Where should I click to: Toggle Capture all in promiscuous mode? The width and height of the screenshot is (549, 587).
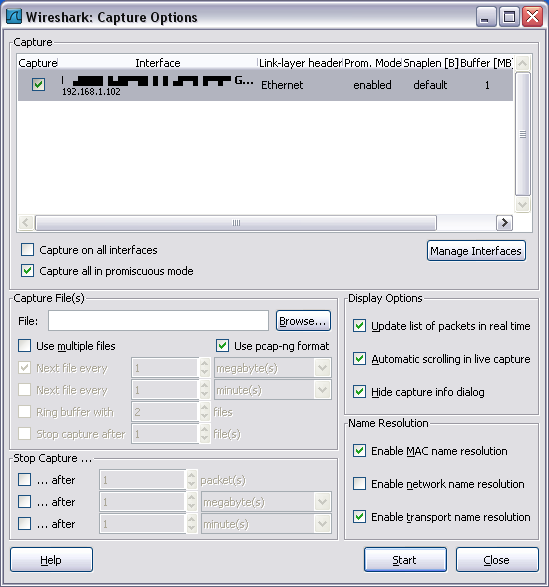pyautogui.click(x=27, y=270)
